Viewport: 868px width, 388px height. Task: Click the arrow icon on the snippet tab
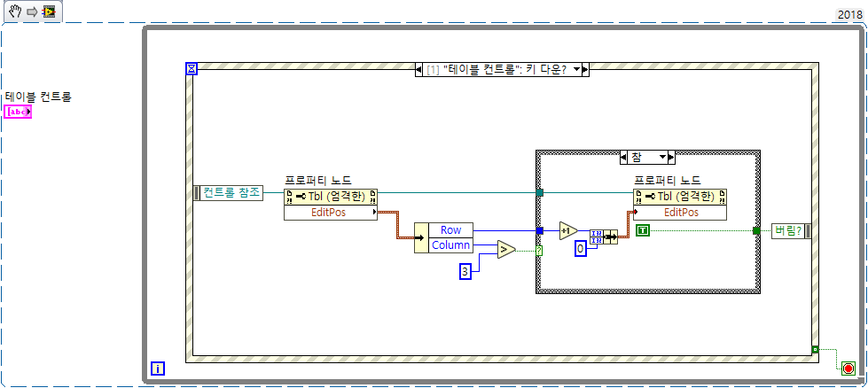click(x=32, y=12)
